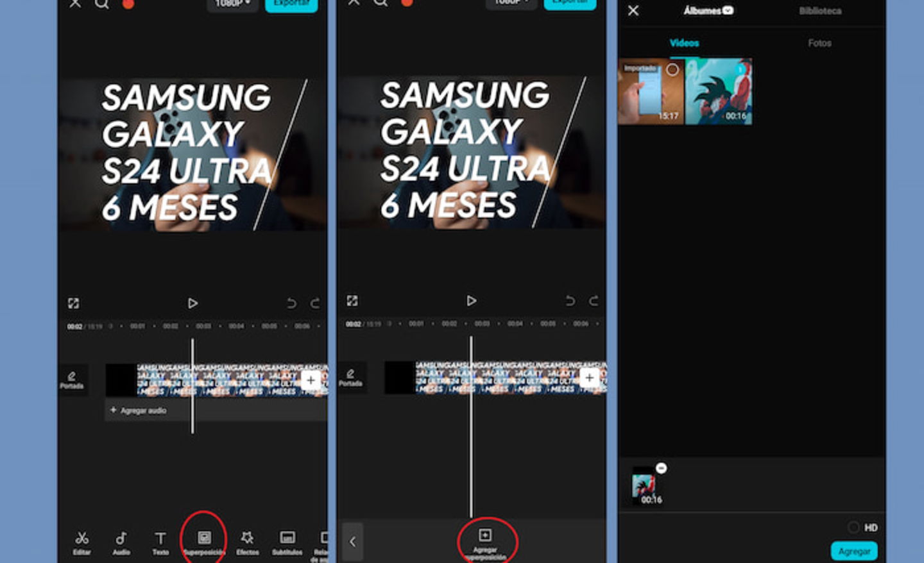Viewport: 924px width, 563px height.
Task: Tap the video preview in left editor
Action: click(193, 154)
